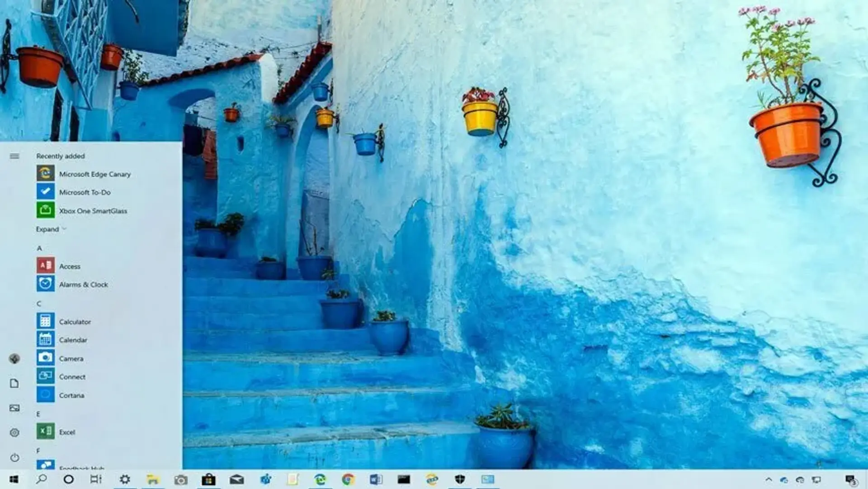Image resolution: width=868 pixels, height=489 pixels.
Task: Show hidden system tray icons chevron
Action: click(769, 480)
